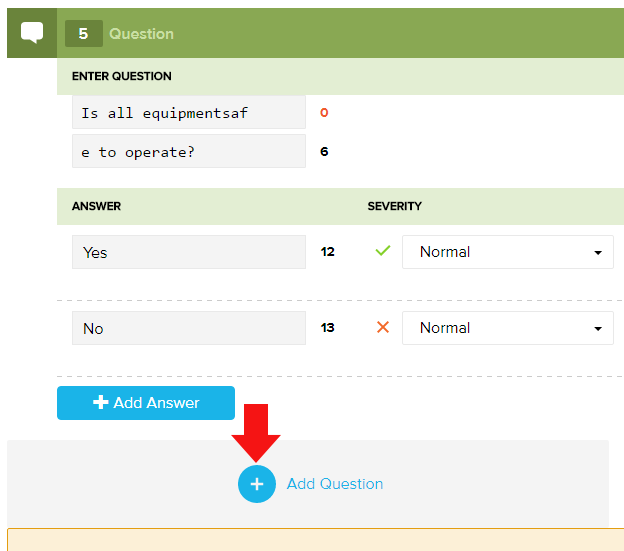This screenshot has width=624, height=551.
Task: Open the severity dropdown for Yes answer
Action: pyautogui.click(x=507, y=252)
